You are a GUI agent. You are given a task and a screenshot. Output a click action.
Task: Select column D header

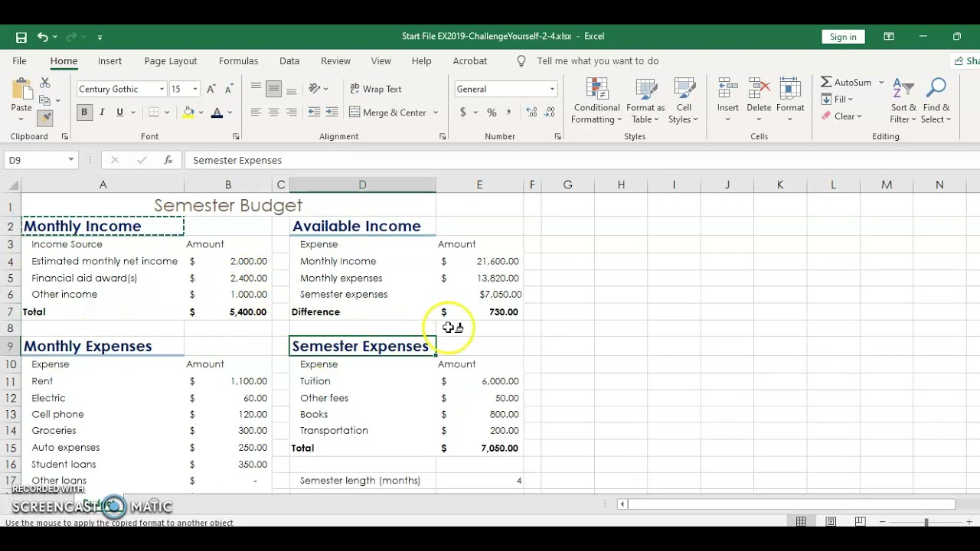coord(362,184)
